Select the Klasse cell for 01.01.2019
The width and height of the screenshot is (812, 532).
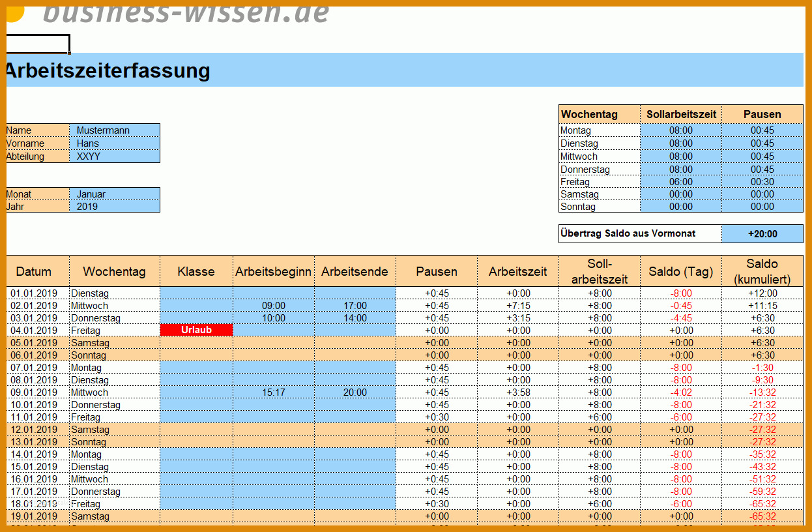point(196,293)
